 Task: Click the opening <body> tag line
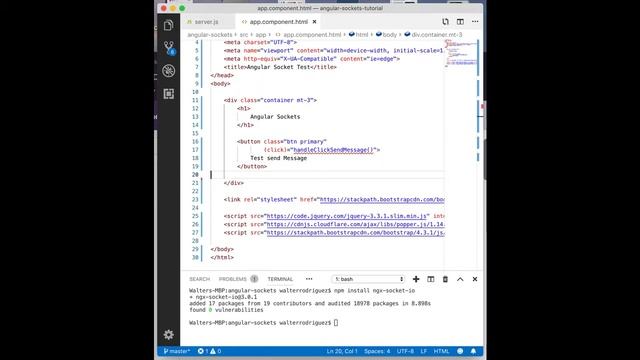point(220,84)
